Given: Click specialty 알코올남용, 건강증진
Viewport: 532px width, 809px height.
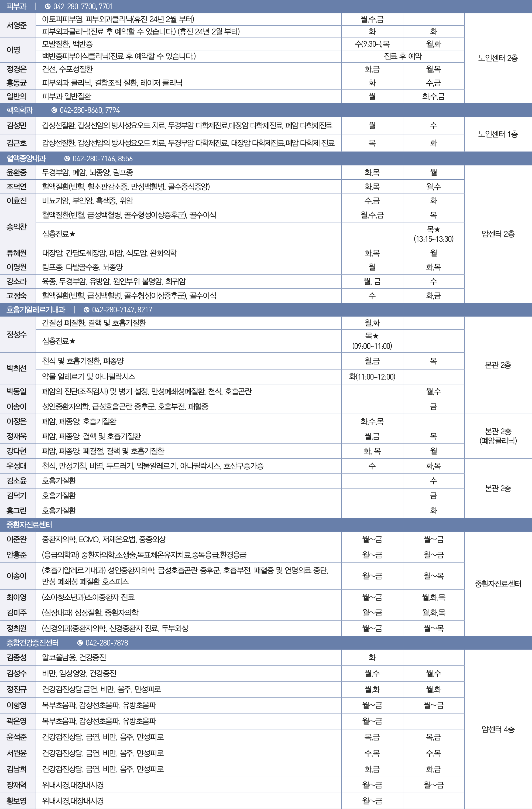Looking at the screenshot, I should pyautogui.click(x=74, y=657).
